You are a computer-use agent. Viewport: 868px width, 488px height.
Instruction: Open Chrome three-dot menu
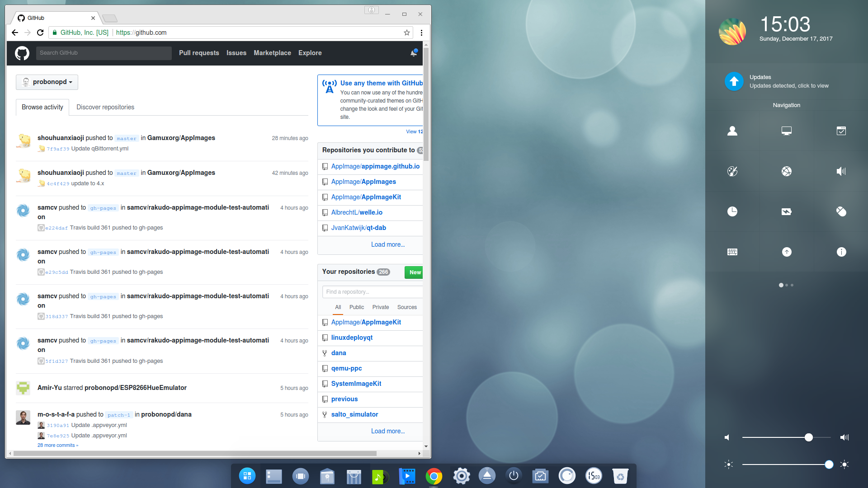(x=421, y=33)
